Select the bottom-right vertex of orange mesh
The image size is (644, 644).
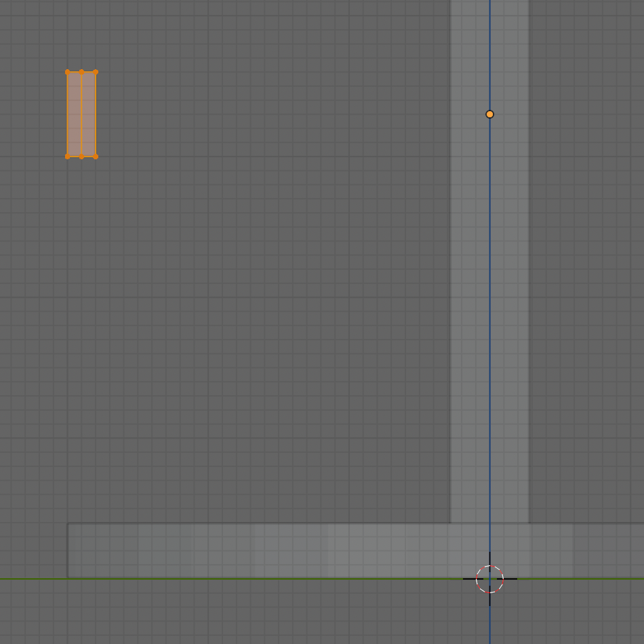tap(96, 157)
